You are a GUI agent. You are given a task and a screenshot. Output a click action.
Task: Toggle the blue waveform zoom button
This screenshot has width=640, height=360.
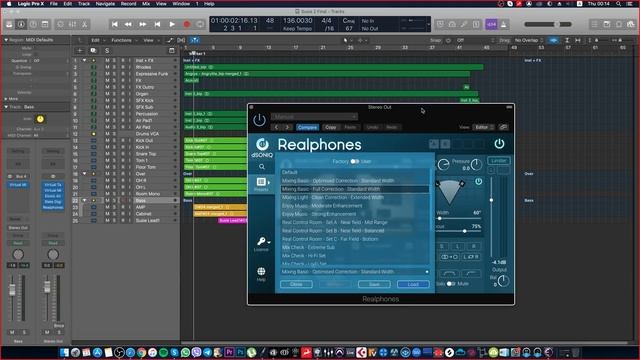pyautogui.click(x=553, y=40)
